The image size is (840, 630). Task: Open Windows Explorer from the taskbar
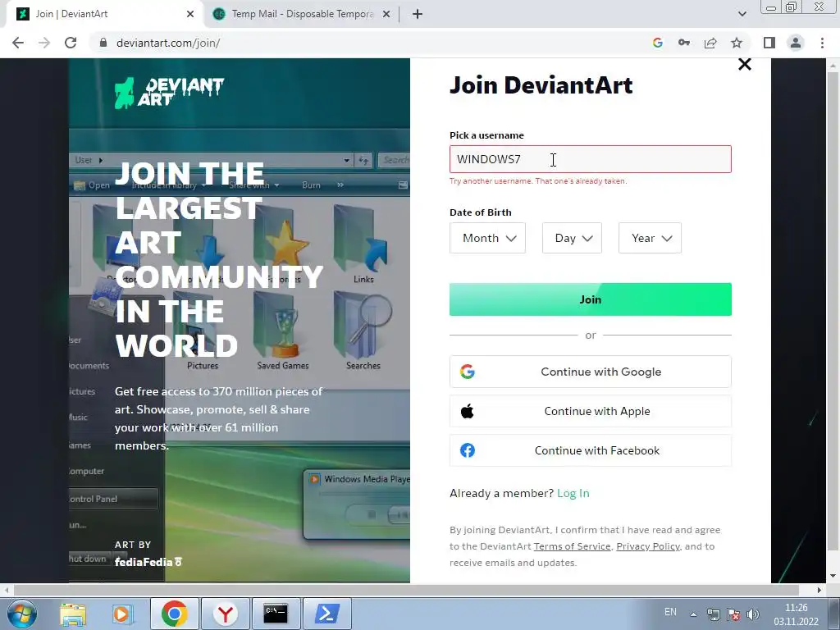tap(73, 614)
